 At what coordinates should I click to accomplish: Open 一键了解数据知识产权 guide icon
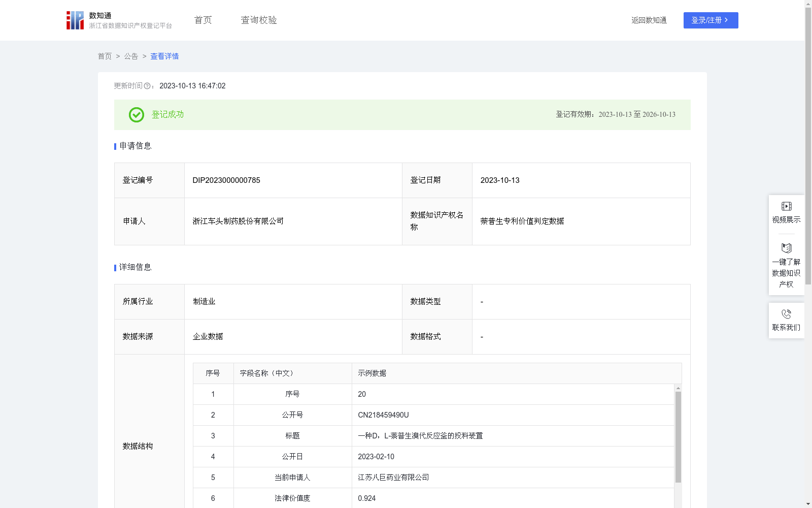point(786,248)
